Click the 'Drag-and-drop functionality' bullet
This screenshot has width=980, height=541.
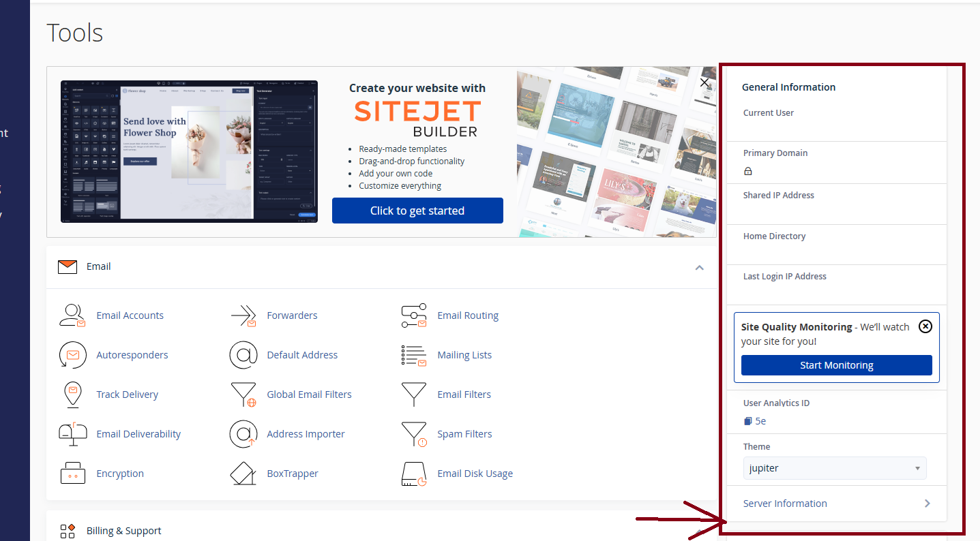click(412, 161)
